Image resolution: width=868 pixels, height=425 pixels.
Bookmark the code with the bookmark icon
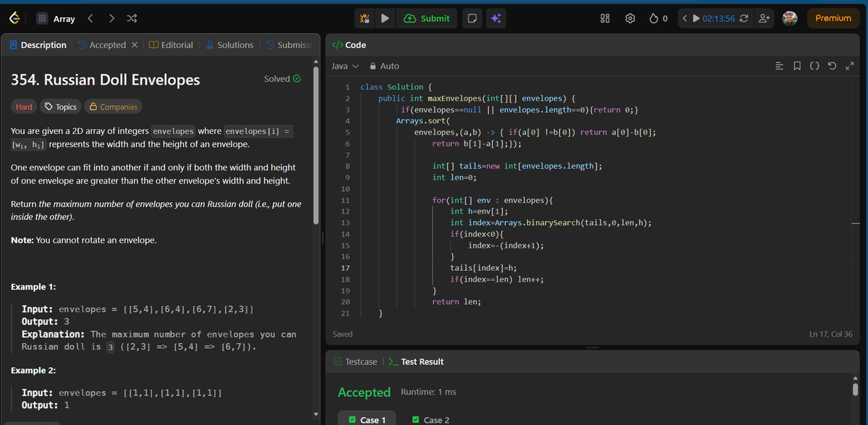coord(796,67)
